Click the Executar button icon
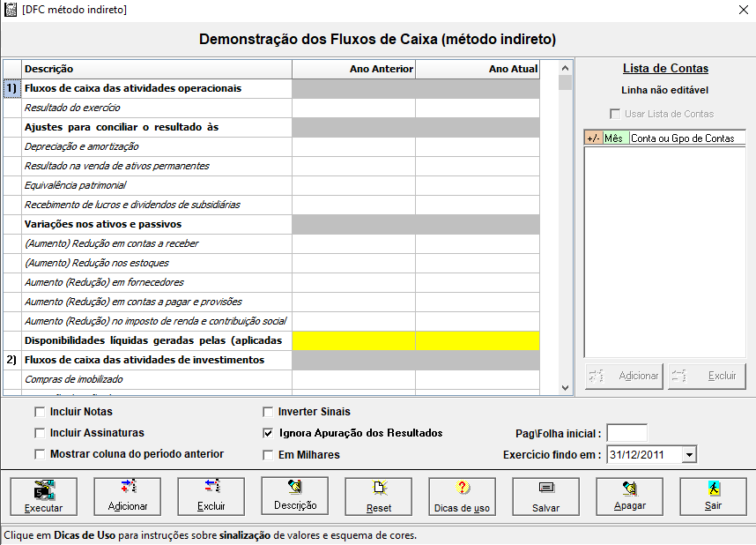Viewport: 756px width, 545px height. point(44,489)
